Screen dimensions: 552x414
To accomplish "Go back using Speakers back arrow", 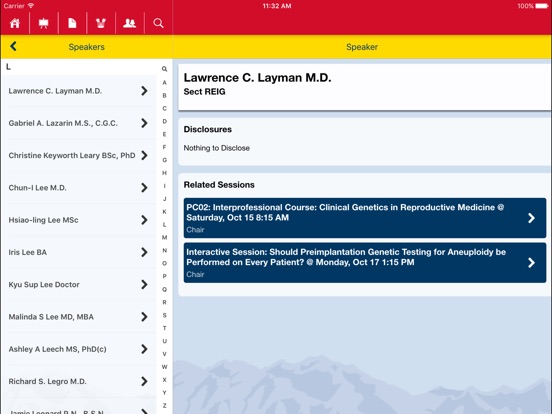I will pyautogui.click(x=13, y=46).
